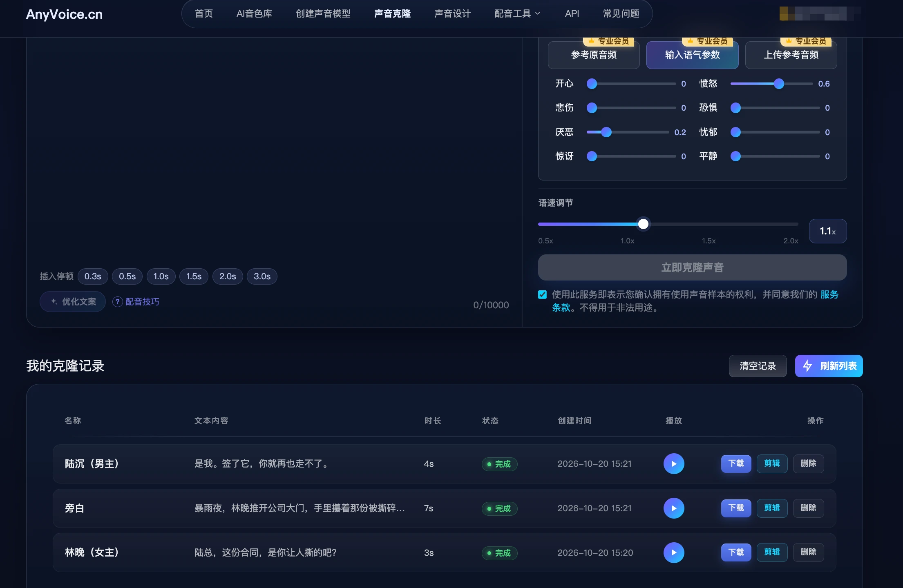Open the 配音技巧 link
The height and width of the screenshot is (588, 903).
click(x=142, y=302)
